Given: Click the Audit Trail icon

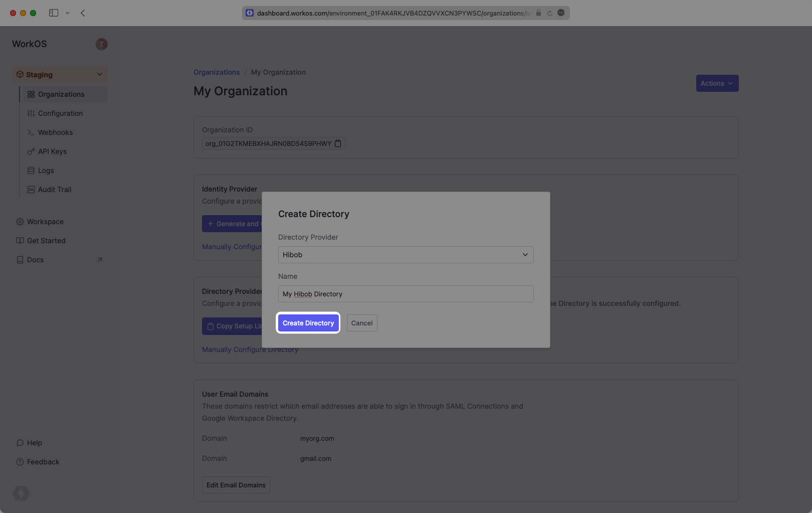Looking at the screenshot, I should pyautogui.click(x=31, y=190).
